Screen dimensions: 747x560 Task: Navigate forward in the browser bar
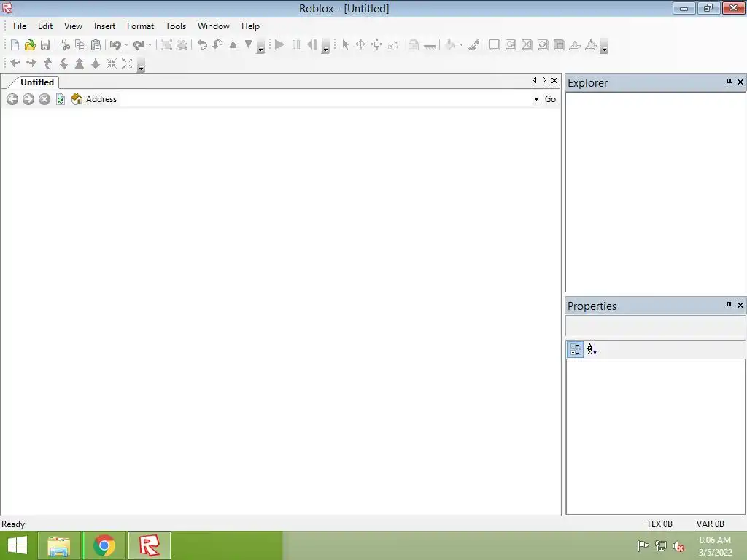28,99
